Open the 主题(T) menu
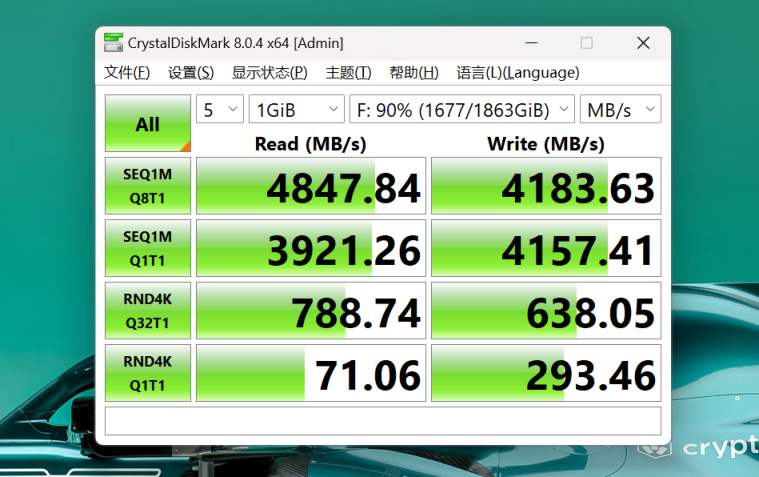759x477 pixels. coord(349,73)
